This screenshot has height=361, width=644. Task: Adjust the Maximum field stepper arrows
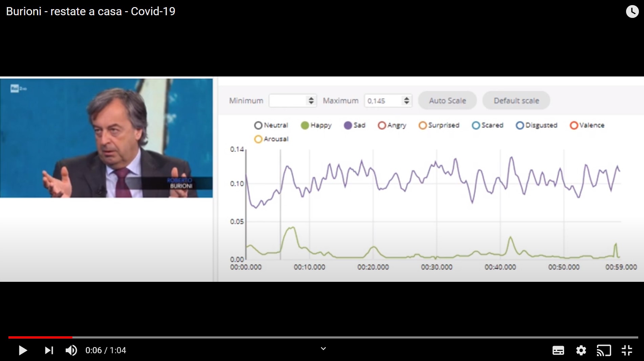click(x=407, y=100)
